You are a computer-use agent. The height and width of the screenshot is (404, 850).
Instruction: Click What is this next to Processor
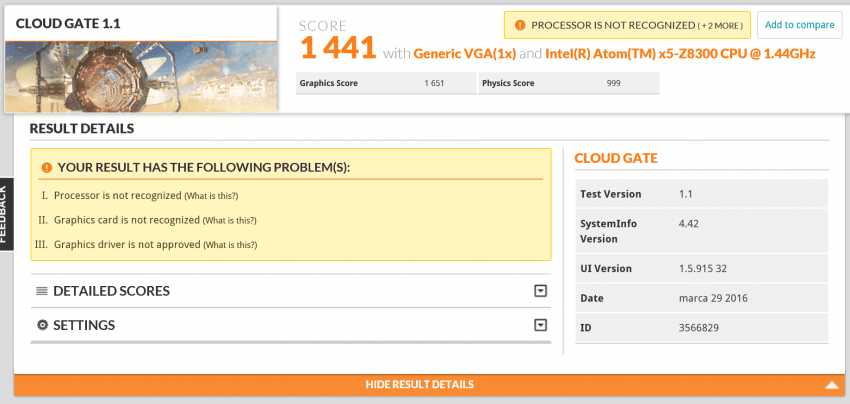point(211,196)
